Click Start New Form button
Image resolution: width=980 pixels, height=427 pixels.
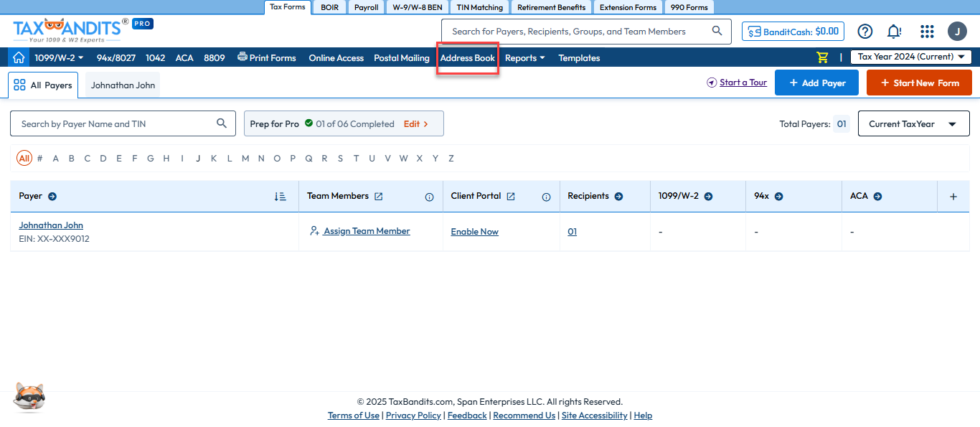(919, 83)
